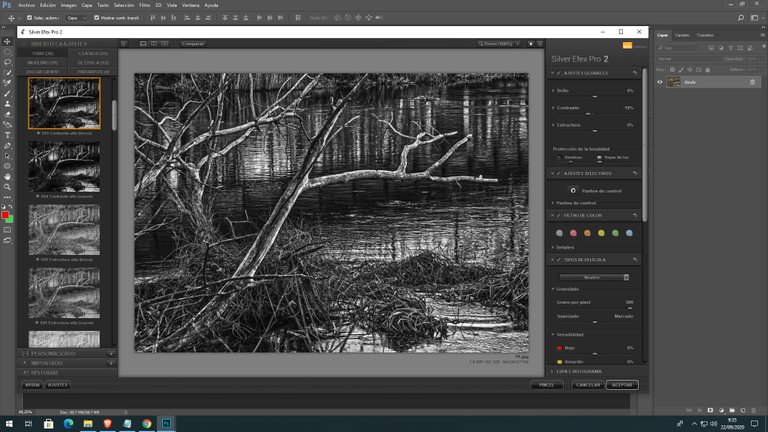Screen dimensions: 768x432
Task: Click the Comparar button
Action: coord(193,44)
